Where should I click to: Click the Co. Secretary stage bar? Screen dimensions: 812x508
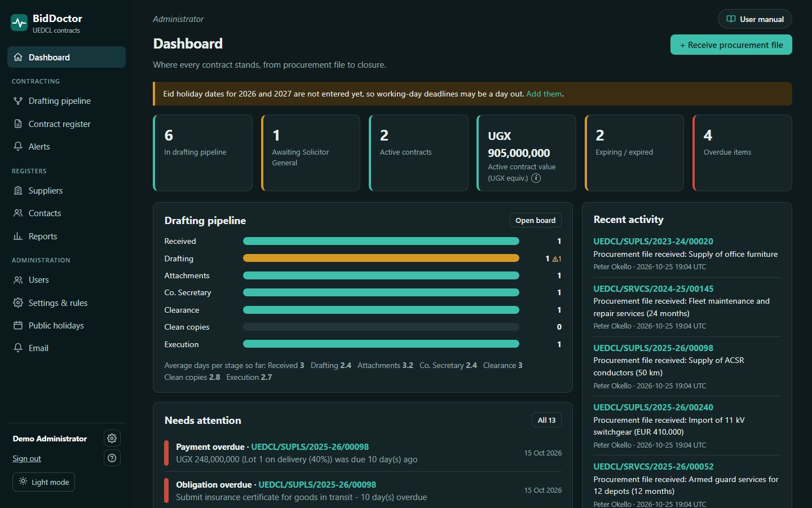point(381,292)
